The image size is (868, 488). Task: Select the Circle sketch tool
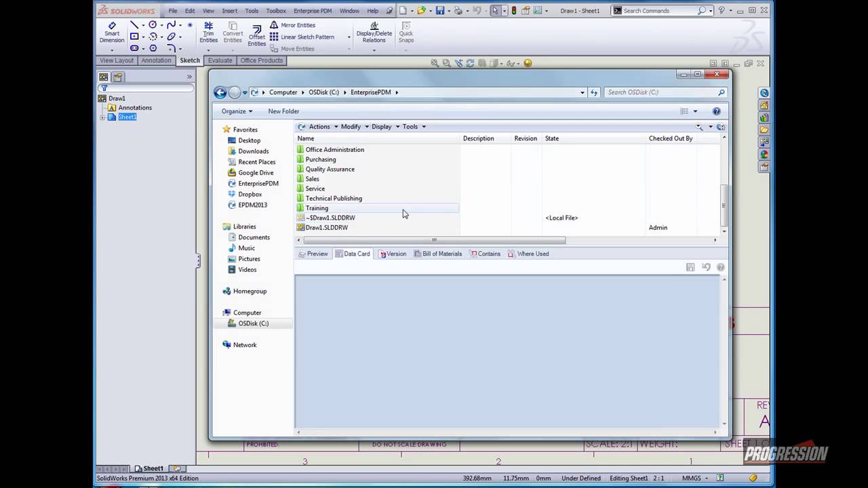pos(153,25)
